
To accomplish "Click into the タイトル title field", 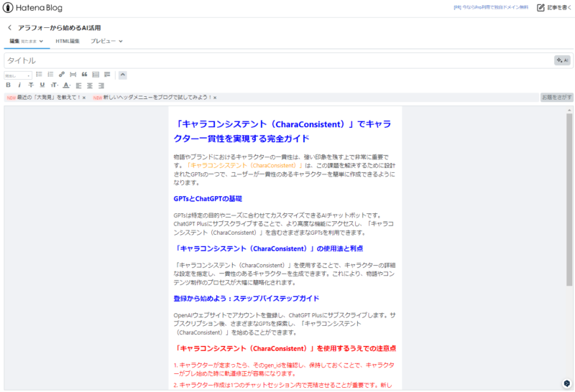I will pyautogui.click(x=279, y=60).
